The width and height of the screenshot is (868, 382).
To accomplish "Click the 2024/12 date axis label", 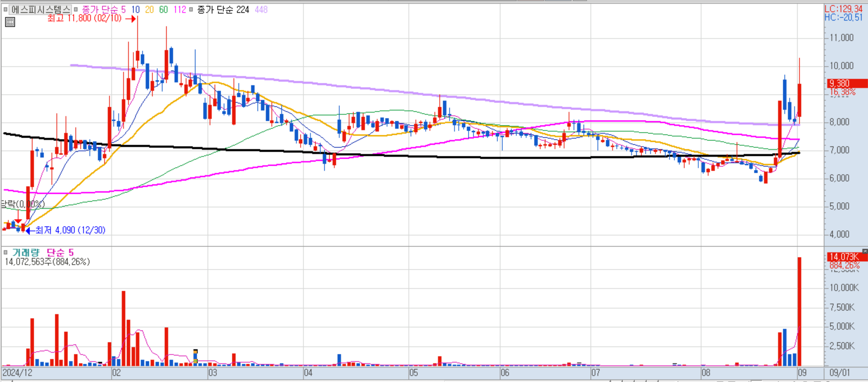I will [17, 373].
